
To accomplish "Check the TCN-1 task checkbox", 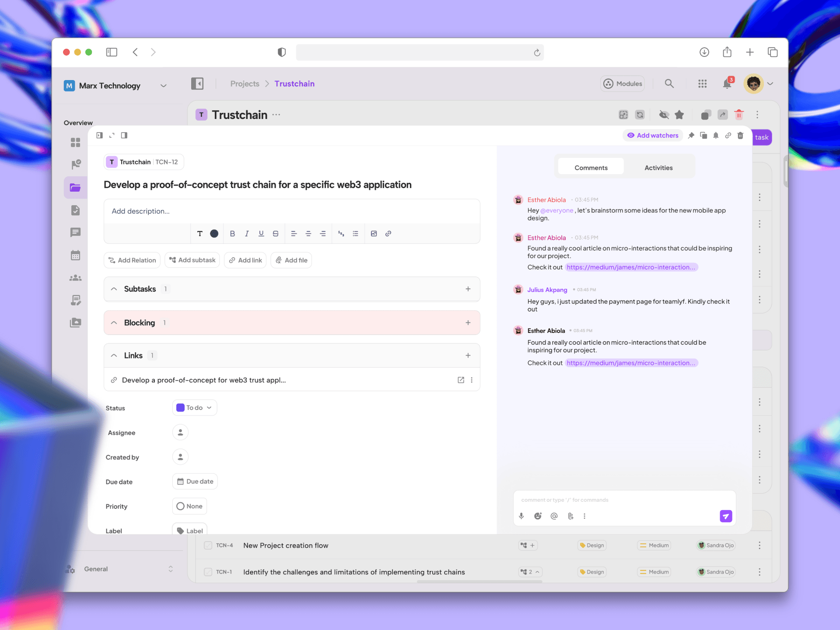I will tap(208, 572).
